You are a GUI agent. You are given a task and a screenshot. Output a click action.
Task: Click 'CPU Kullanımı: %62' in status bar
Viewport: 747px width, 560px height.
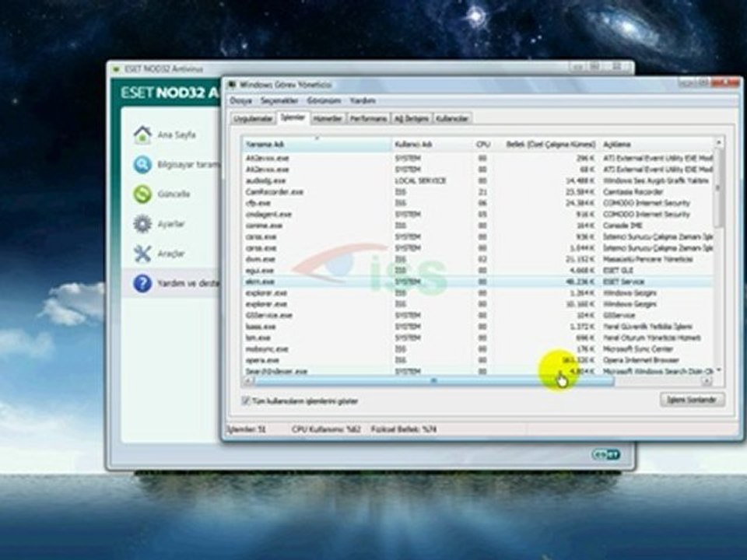(326, 429)
